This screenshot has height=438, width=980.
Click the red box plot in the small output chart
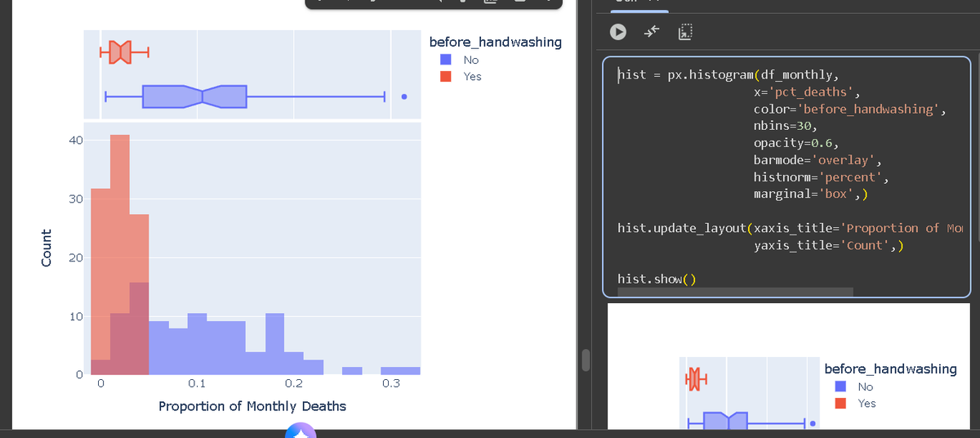695,378
